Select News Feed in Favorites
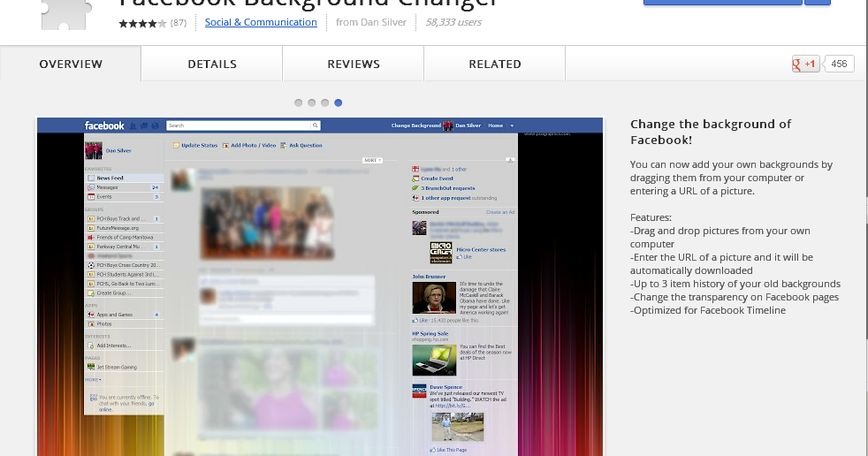 (x=124, y=179)
